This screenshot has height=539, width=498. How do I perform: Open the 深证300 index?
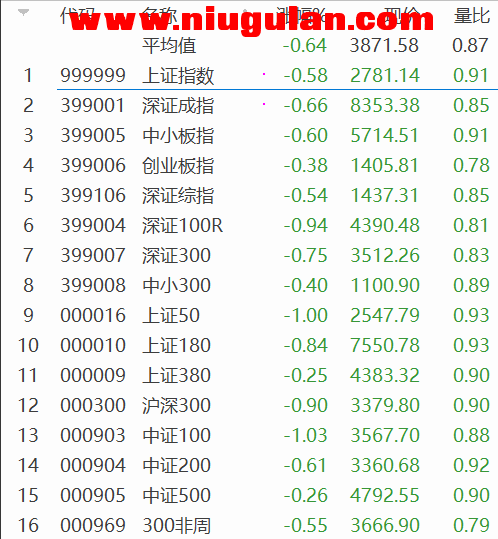pos(176,255)
